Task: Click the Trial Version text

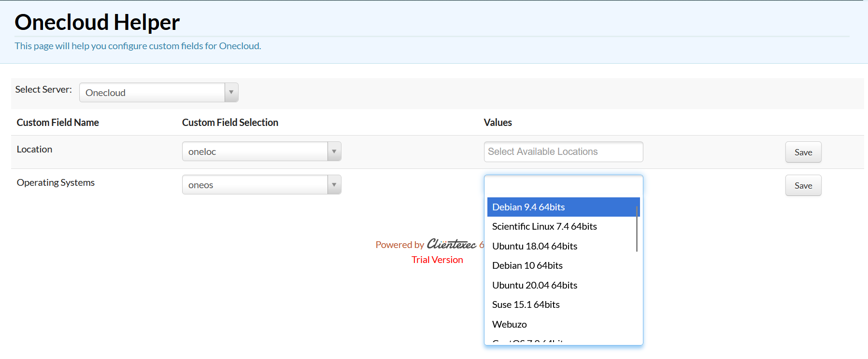Action: tap(437, 260)
